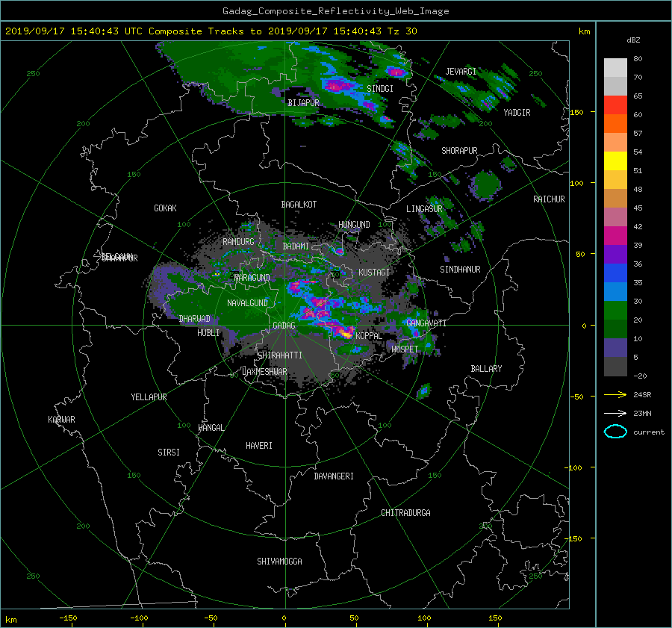This screenshot has width=672, height=628.
Task: Click the BAGALKOT city label
Action: pyautogui.click(x=299, y=205)
